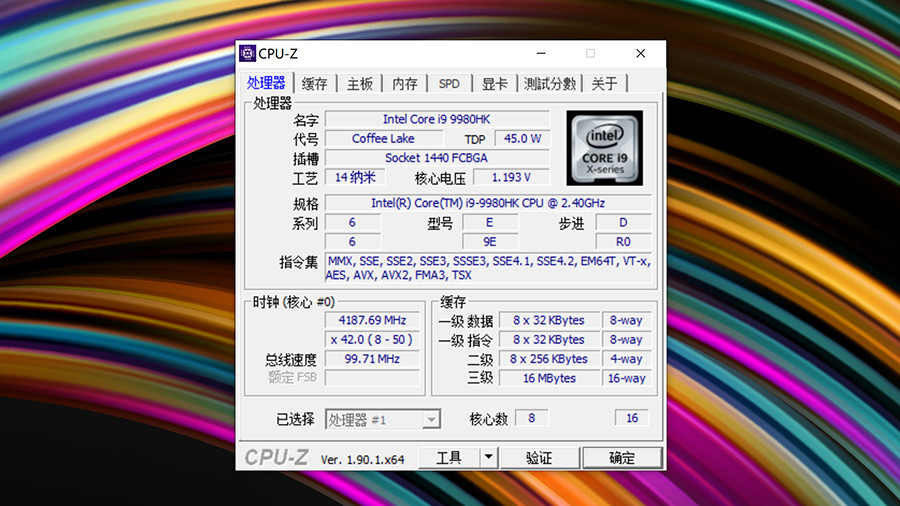
Task: Select the 关于 tab
Action: [x=604, y=84]
